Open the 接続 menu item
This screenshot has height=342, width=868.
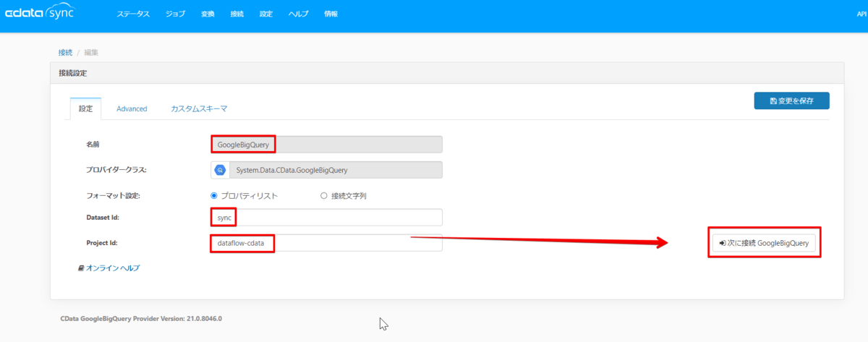pos(237,14)
